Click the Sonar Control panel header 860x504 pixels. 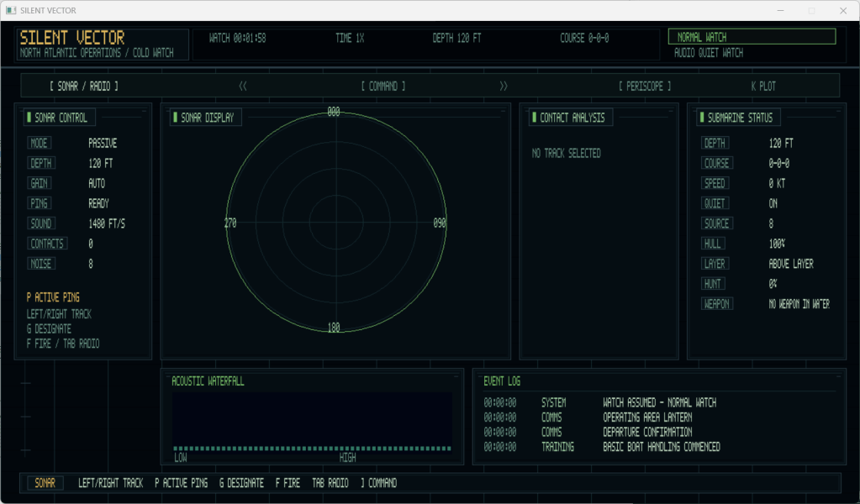[x=59, y=118]
